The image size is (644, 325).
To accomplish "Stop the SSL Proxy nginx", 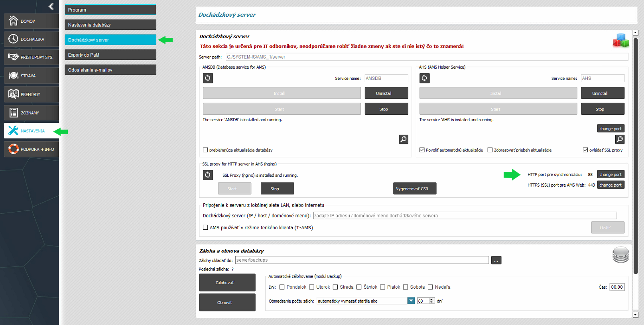I will 277,189.
